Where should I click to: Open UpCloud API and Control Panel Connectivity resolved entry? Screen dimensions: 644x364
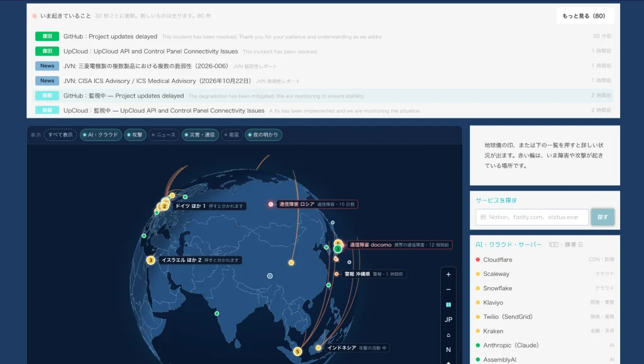tap(323, 52)
